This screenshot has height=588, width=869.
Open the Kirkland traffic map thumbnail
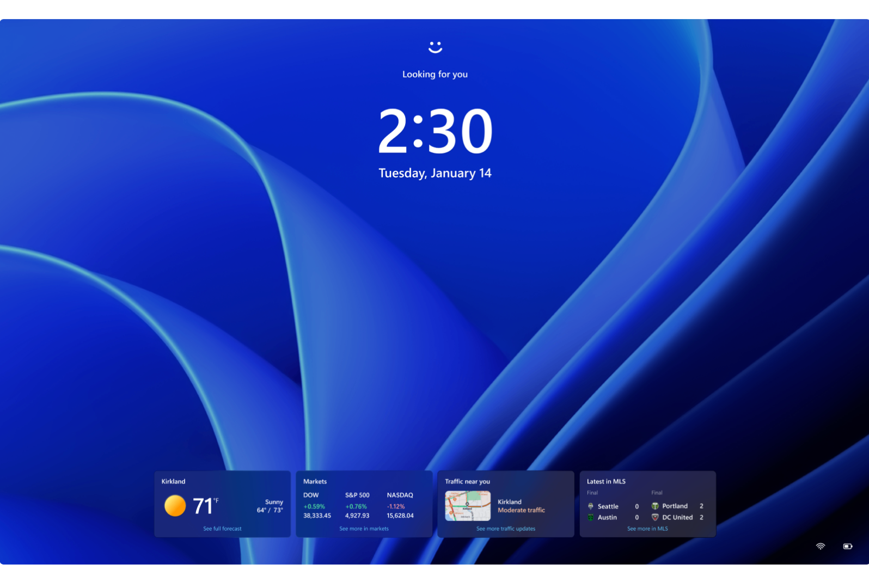[468, 506]
